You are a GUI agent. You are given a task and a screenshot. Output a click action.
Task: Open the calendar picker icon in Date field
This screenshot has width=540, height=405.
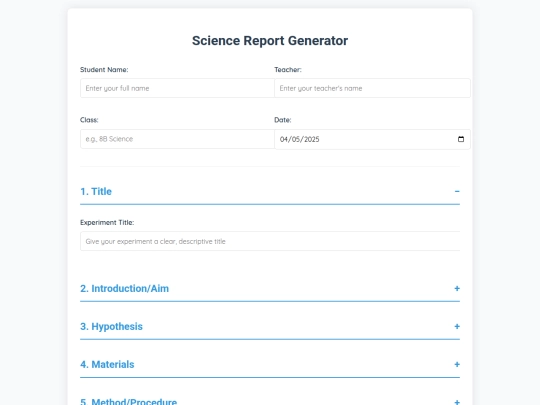(461, 139)
